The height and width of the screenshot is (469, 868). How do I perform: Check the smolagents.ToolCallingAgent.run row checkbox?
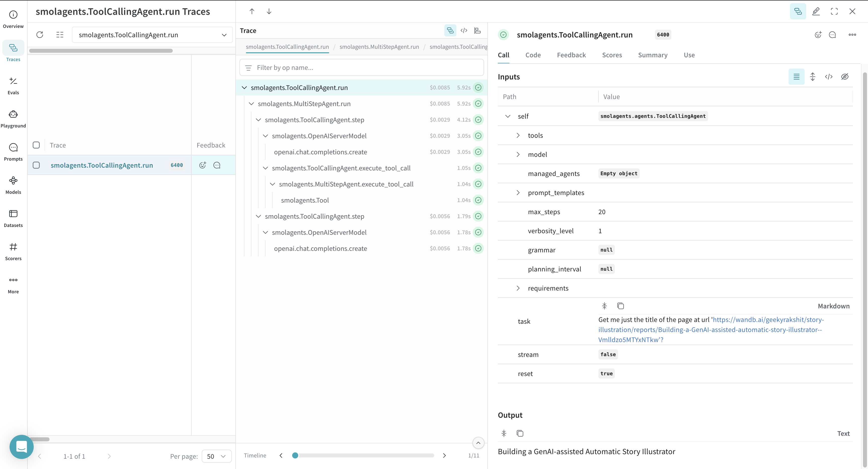point(36,165)
